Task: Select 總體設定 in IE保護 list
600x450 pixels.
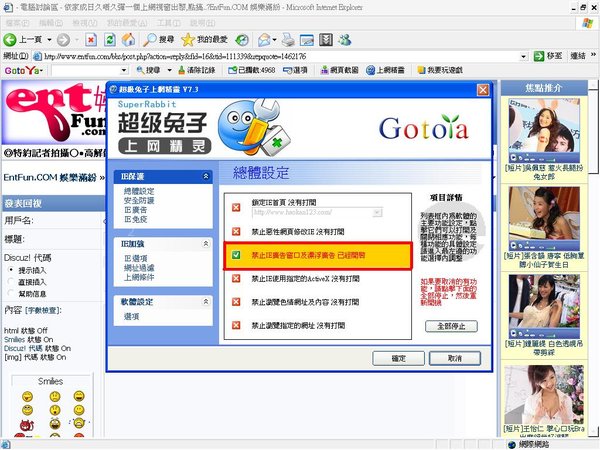Action: [139, 191]
